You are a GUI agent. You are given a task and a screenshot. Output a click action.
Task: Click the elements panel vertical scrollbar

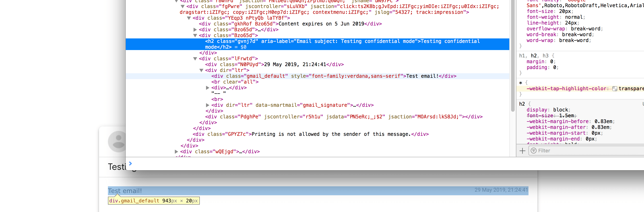[512, 56]
